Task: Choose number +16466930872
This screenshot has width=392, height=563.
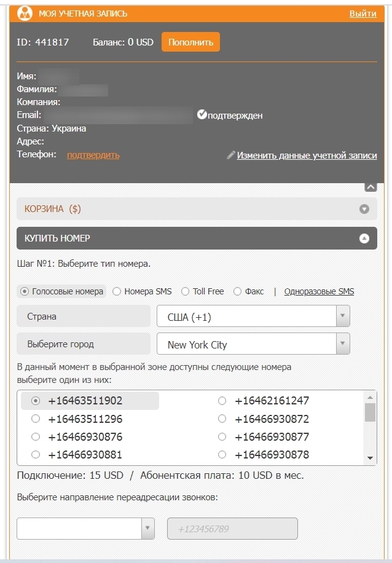Action: pos(222,419)
